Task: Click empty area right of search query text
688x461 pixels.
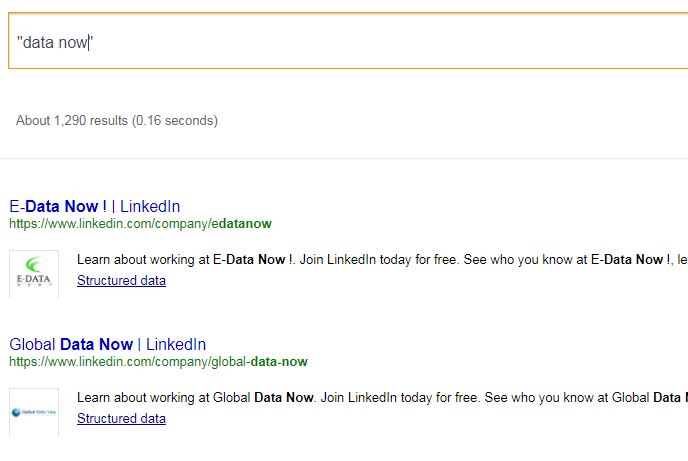Action: click(400, 42)
